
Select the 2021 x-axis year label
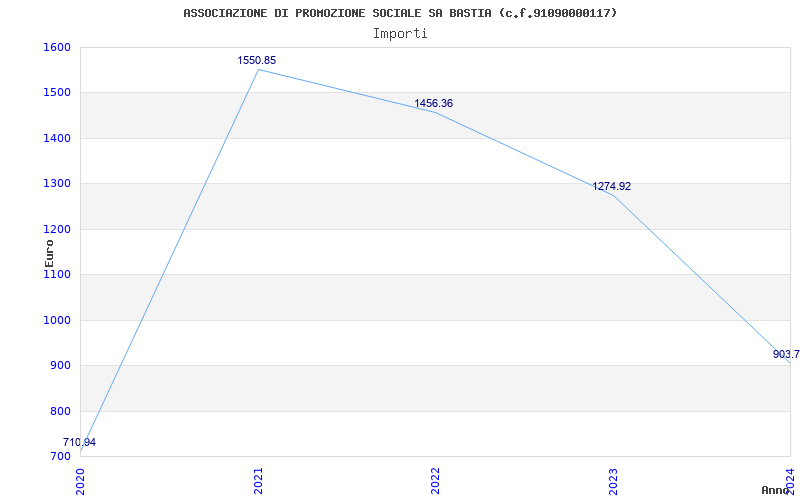coord(259,480)
